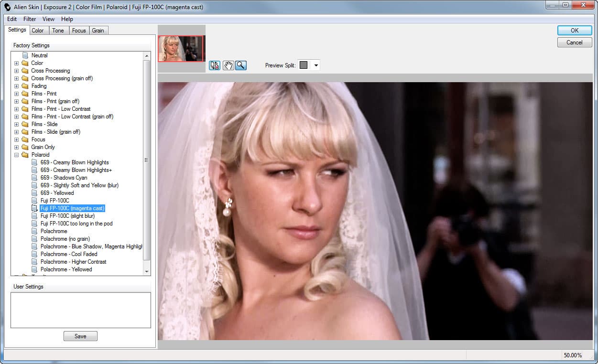Select the hand pan tool
The height and width of the screenshot is (364, 598).
tap(228, 65)
